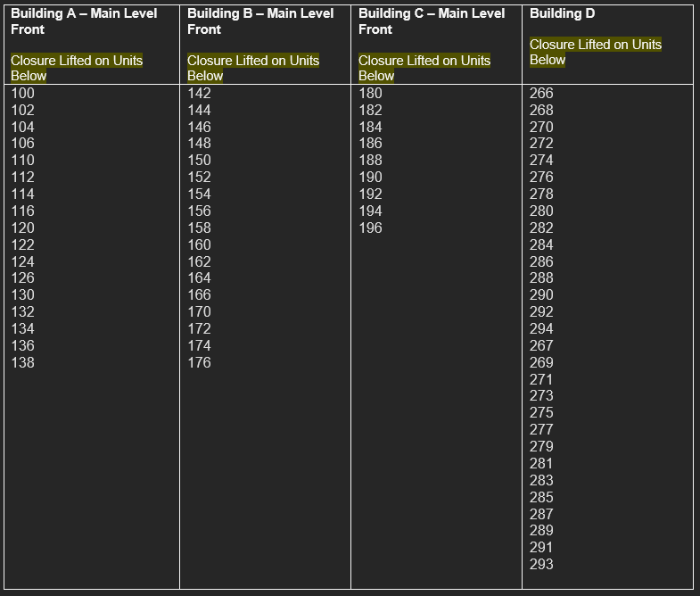Click unit 180 in Building C
This screenshot has width=700, height=596.
click(x=370, y=93)
